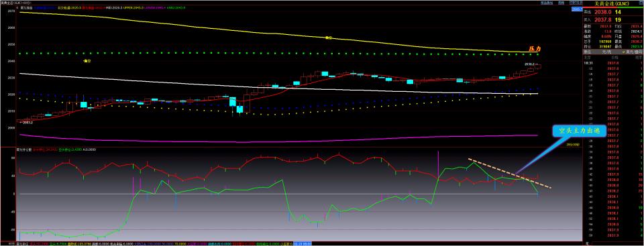Click the 美黄金连 (GLNC) quote panel title
Image resolution: width=644 pixels, height=246 pixels.
[x=612, y=3]
